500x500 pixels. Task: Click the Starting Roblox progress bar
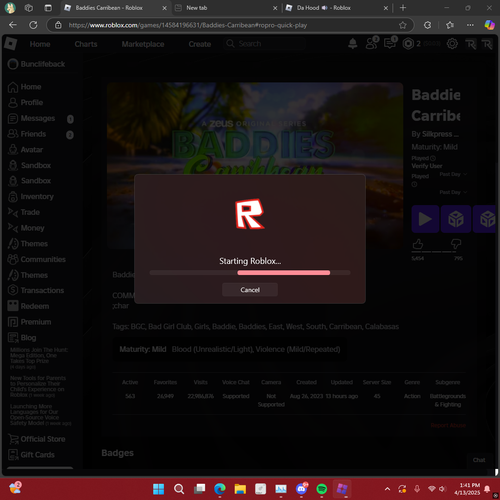coord(250,273)
